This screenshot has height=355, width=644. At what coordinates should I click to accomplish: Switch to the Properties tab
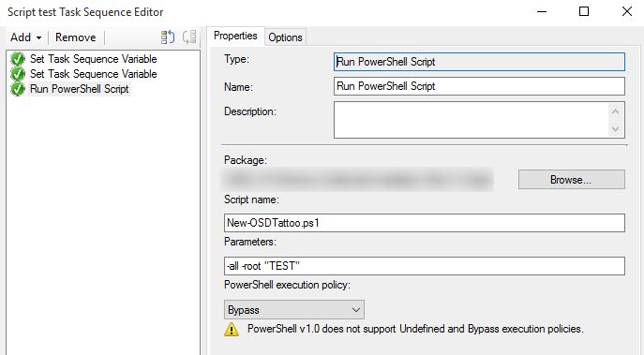(235, 36)
